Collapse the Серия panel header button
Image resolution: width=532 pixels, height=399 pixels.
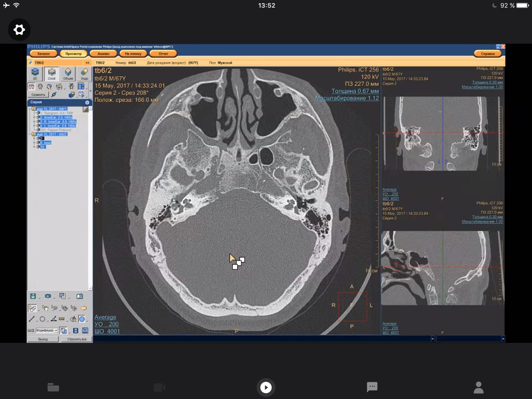pos(87,102)
